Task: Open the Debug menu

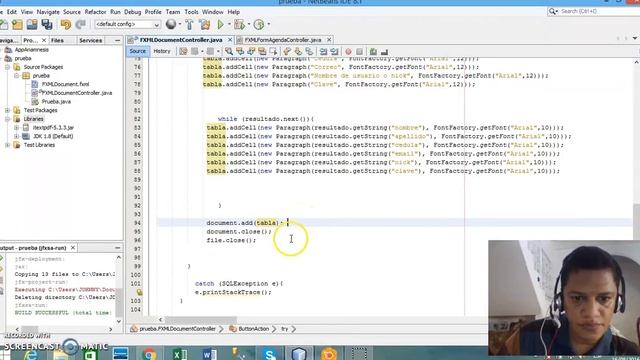Action: click(x=133, y=12)
